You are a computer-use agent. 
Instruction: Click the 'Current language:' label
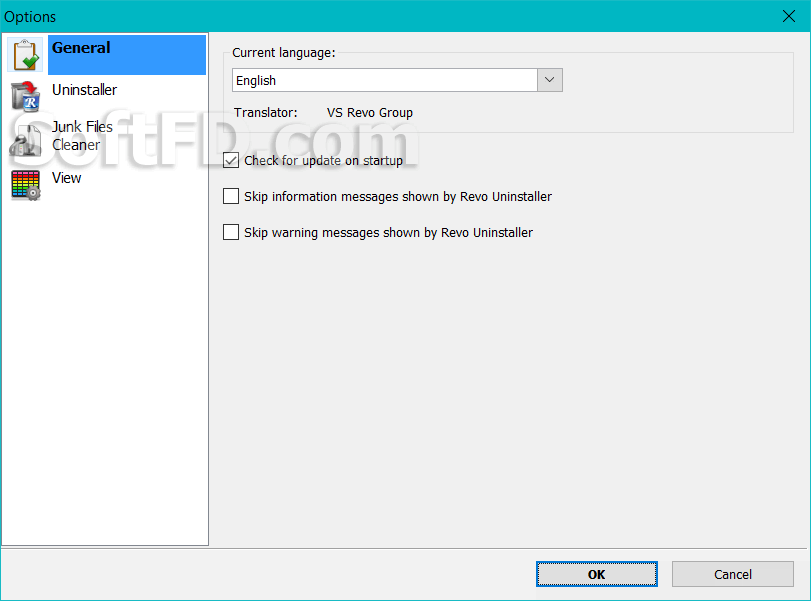(283, 53)
